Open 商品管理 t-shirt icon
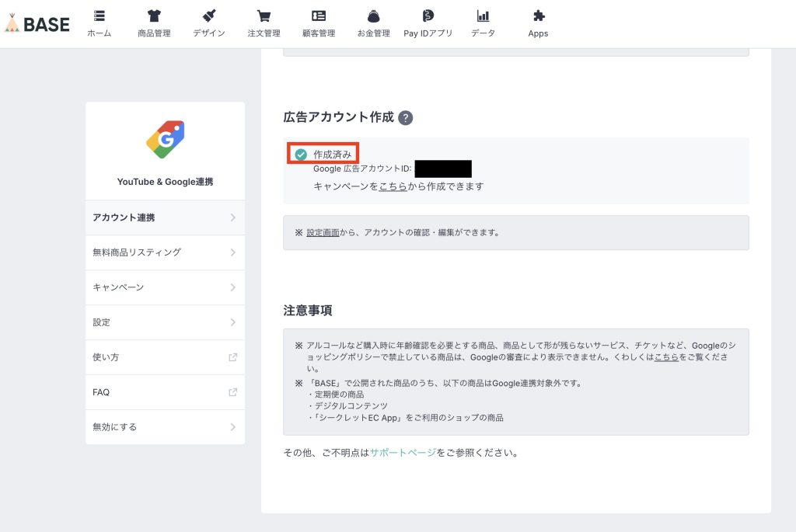Screen dimensions: 796x532 (x=154, y=16)
